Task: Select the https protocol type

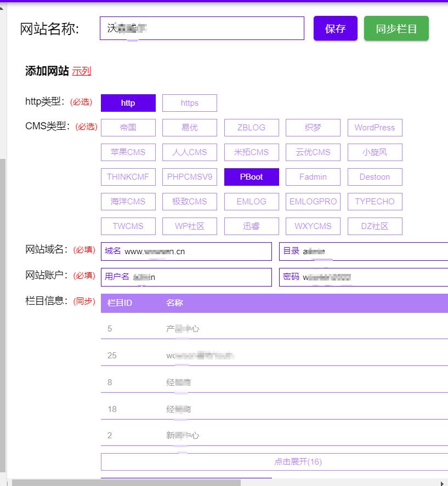Action: point(189,103)
